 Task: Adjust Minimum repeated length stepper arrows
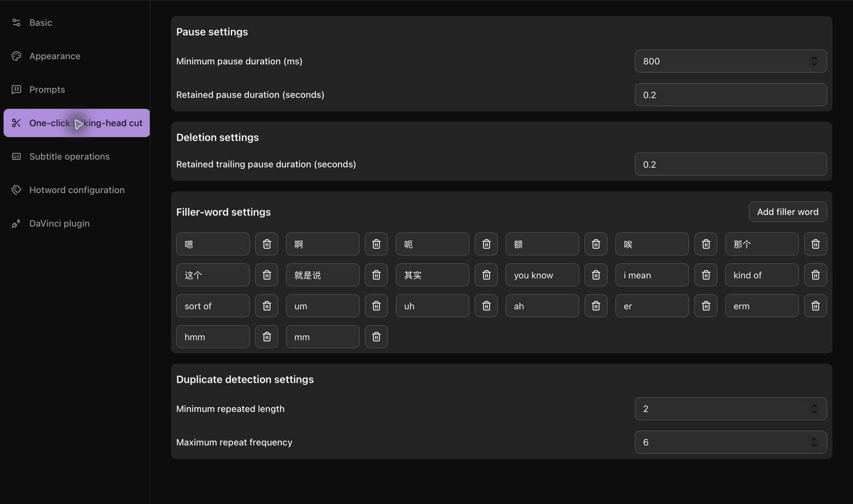[814, 409]
